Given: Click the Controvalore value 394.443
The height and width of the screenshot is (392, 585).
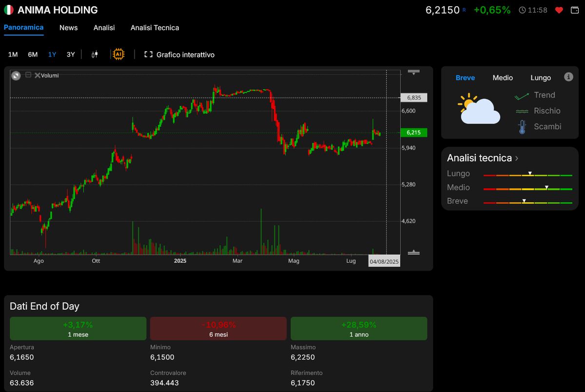Looking at the screenshot, I should click(x=165, y=383).
